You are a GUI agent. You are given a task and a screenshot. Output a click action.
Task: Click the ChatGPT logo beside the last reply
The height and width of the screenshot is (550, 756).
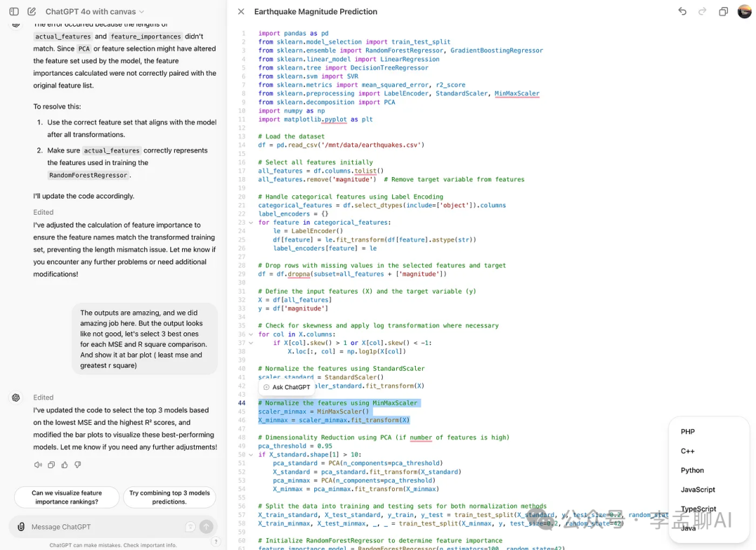click(16, 397)
